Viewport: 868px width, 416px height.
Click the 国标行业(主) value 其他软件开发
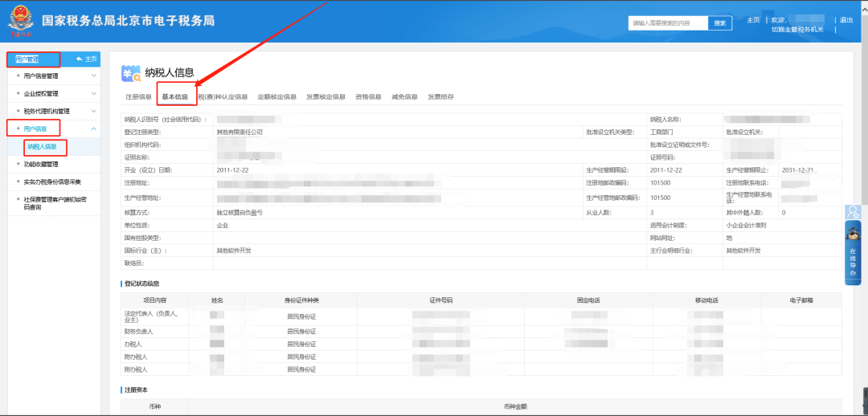[234, 251]
